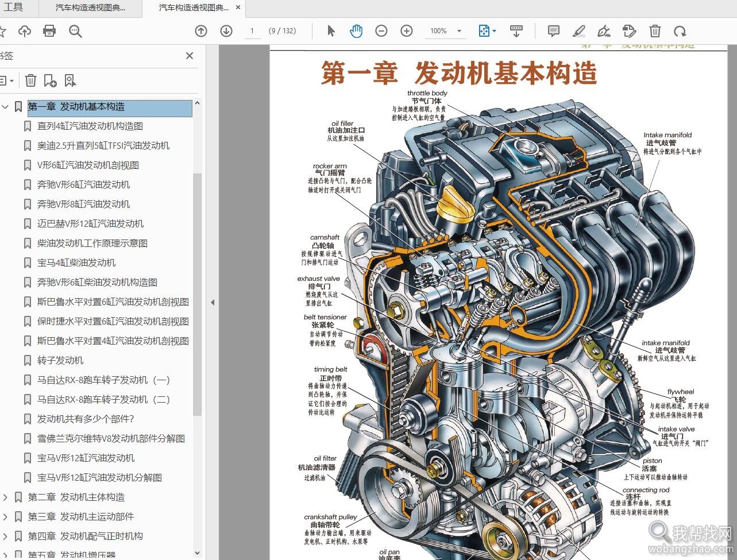Viewport: 737px width, 560px height.
Task: Open bookmark V形6缸汽油发动机剖视图
Action: tap(88, 165)
